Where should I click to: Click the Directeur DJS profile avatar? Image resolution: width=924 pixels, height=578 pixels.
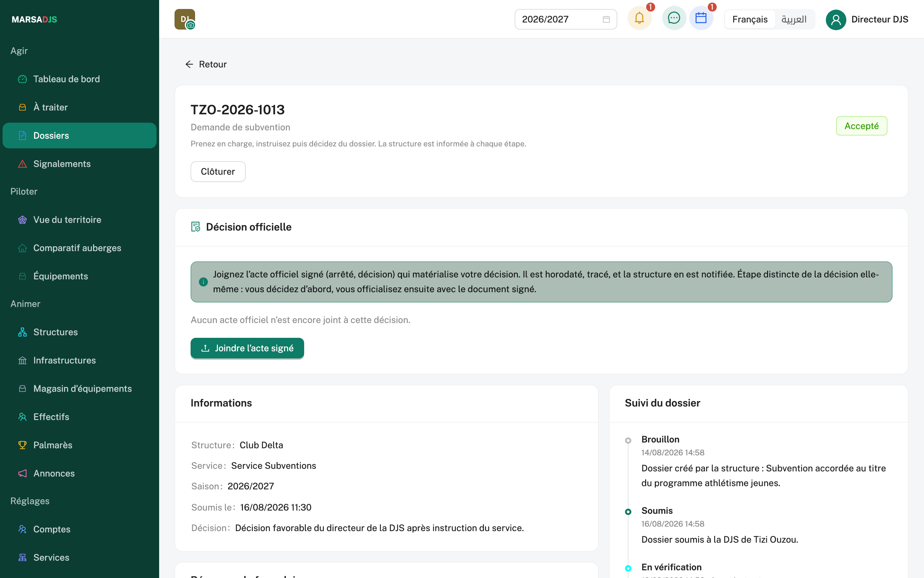(x=836, y=20)
